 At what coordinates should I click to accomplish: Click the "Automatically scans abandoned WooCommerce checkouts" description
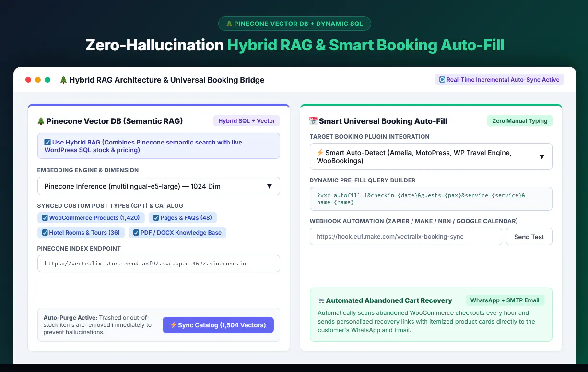tap(426, 322)
